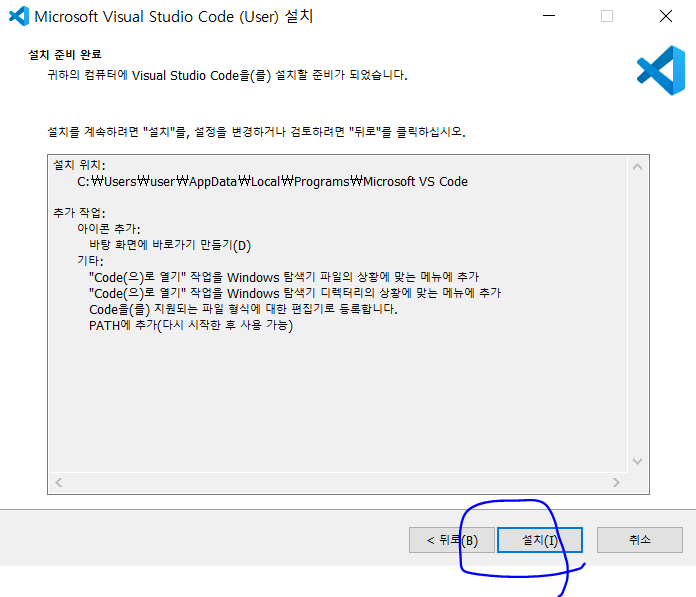The image size is (696, 597).
Task: Click the line about Windows 탐색기 디렉터리의 메뉴
Action: coord(295,293)
